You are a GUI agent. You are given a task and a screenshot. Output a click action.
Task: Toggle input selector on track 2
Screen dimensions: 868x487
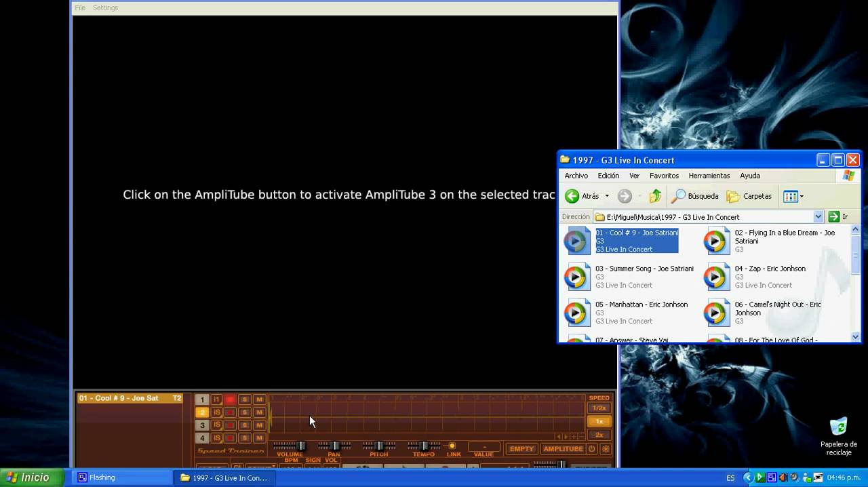217,412
